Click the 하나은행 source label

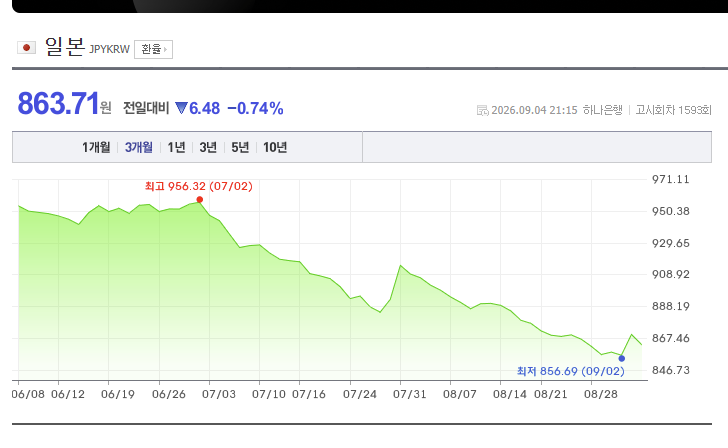click(x=603, y=110)
